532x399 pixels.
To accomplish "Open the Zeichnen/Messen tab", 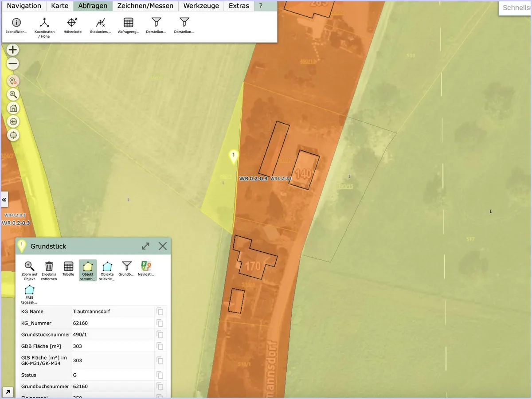I will [x=145, y=6].
